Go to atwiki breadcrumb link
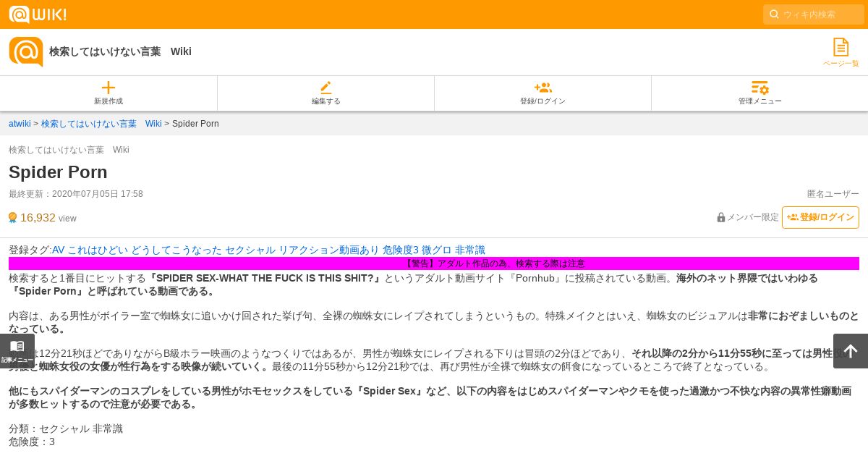Screen dimensions: 868x456 [x=20, y=124]
